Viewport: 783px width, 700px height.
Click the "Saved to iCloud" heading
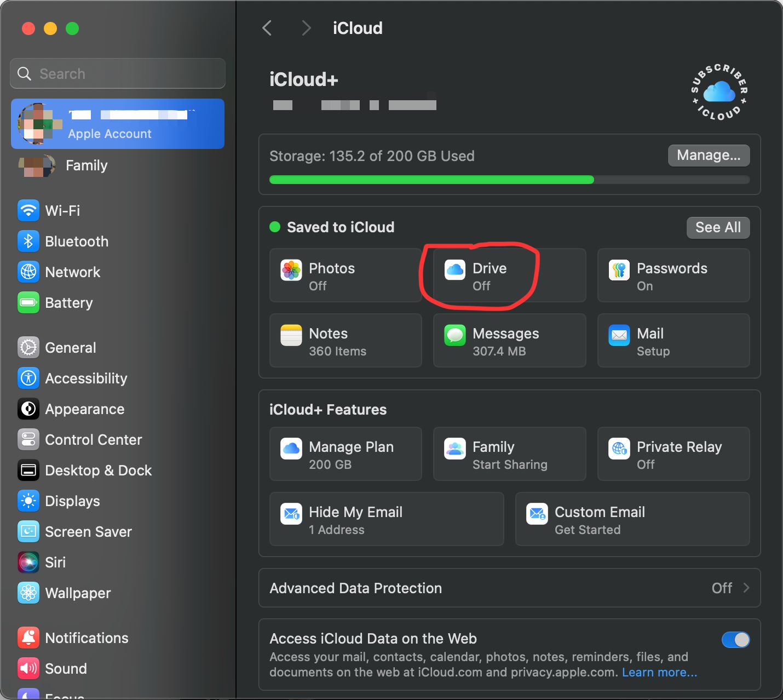coord(341,227)
